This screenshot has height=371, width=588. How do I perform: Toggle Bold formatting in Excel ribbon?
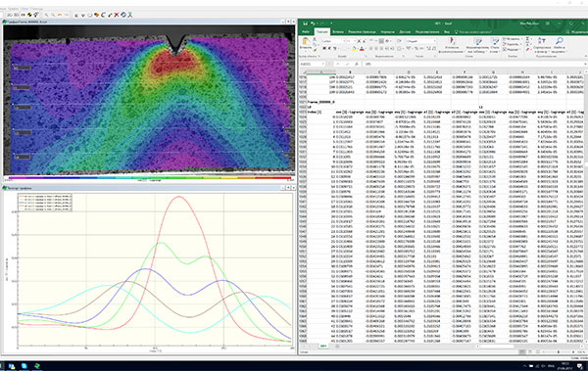coord(324,48)
